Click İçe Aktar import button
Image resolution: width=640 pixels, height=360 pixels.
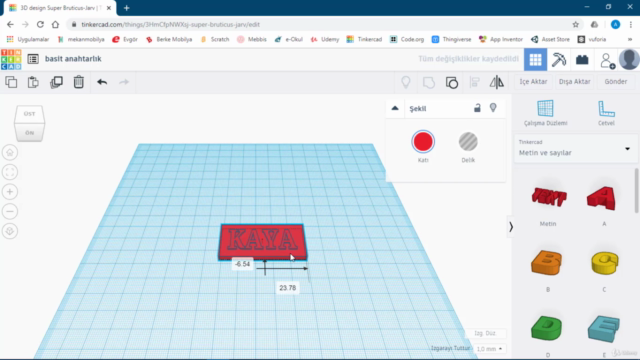533,82
